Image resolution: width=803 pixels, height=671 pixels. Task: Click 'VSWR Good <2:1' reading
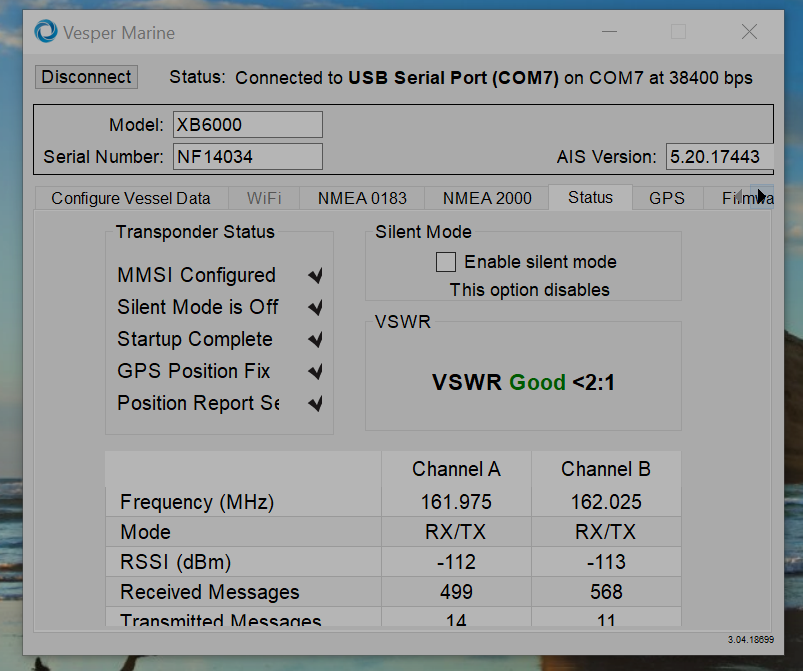coord(523,382)
